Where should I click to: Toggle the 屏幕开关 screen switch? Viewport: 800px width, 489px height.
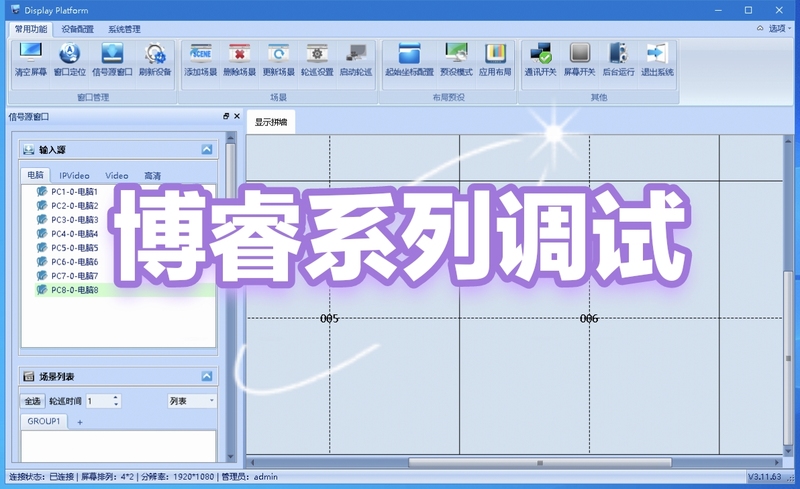pos(580,60)
